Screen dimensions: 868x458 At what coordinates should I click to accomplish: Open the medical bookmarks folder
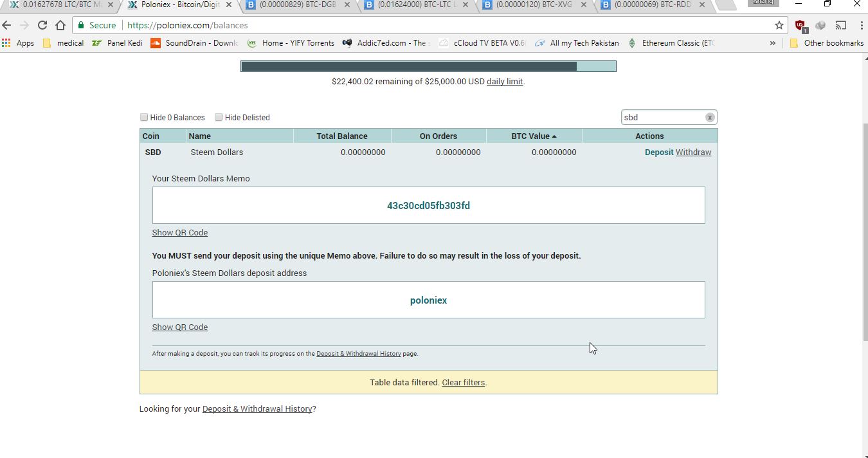pyautogui.click(x=62, y=43)
